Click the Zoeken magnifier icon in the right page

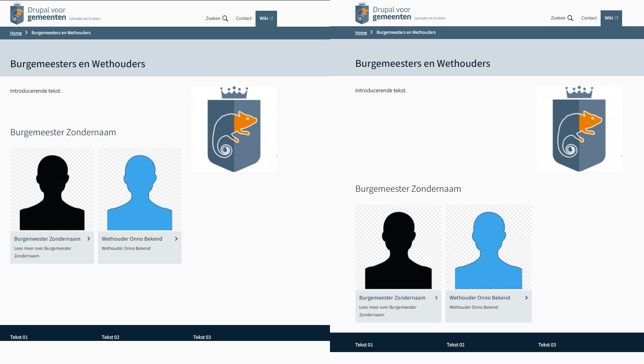pos(570,18)
